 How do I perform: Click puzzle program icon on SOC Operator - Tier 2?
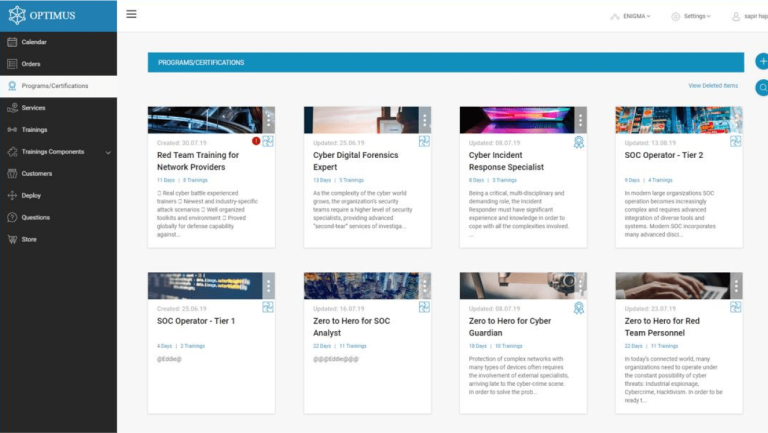point(735,142)
